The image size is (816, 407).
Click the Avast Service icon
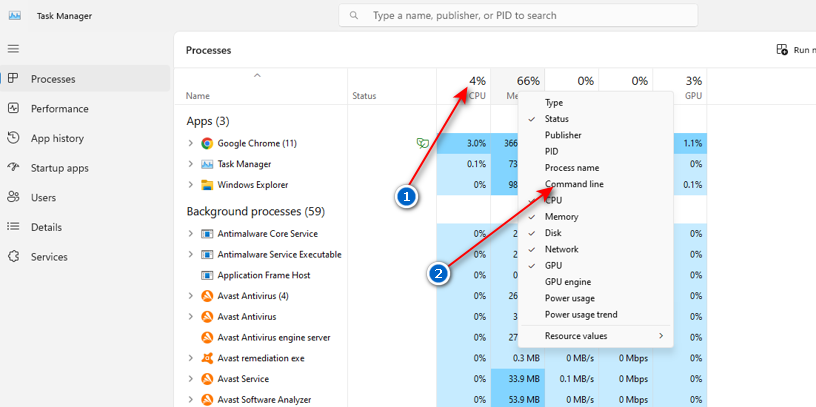(x=207, y=379)
